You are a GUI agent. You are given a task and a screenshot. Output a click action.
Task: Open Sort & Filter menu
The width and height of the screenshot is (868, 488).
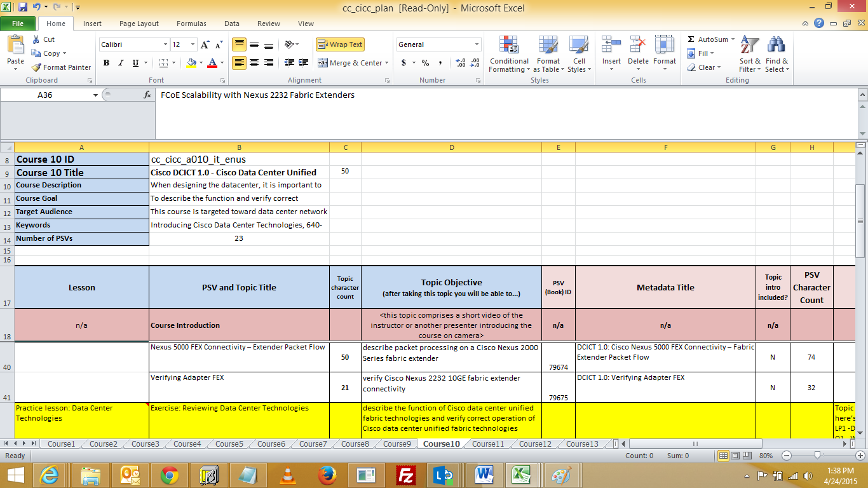(x=750, y=55)
